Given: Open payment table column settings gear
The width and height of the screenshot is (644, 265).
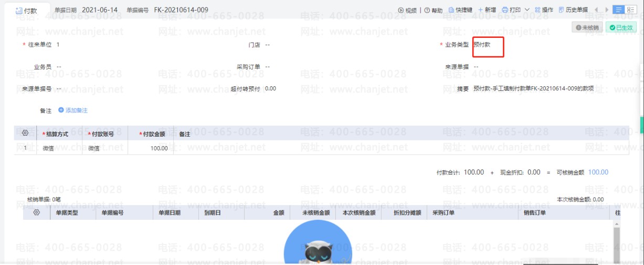Looking at the screenshot, I should (x=25, y=134).
